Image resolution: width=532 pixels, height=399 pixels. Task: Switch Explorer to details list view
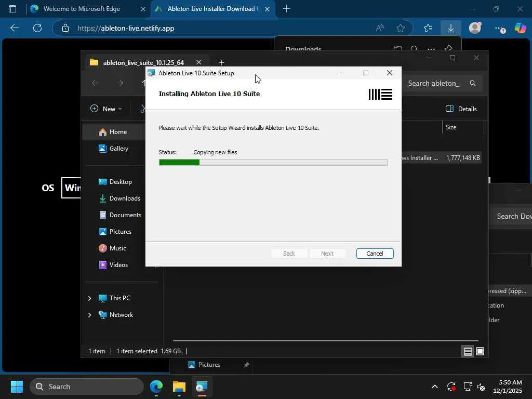point(468,351)
